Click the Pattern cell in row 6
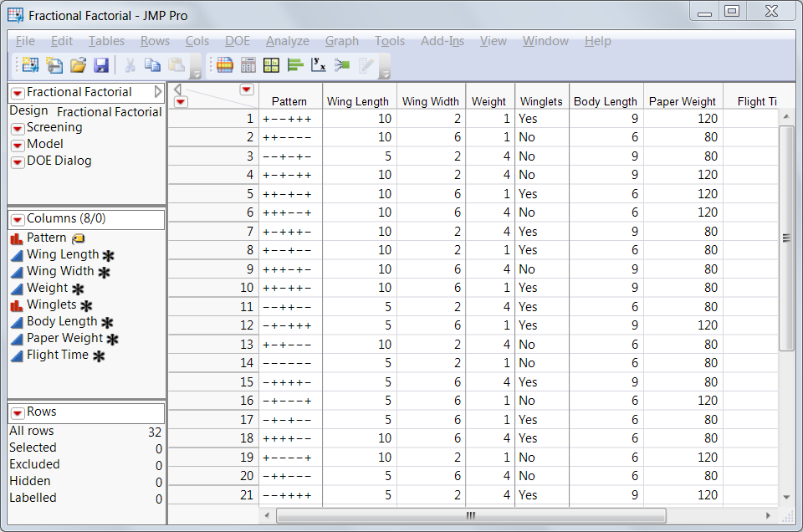 point(290,212)
